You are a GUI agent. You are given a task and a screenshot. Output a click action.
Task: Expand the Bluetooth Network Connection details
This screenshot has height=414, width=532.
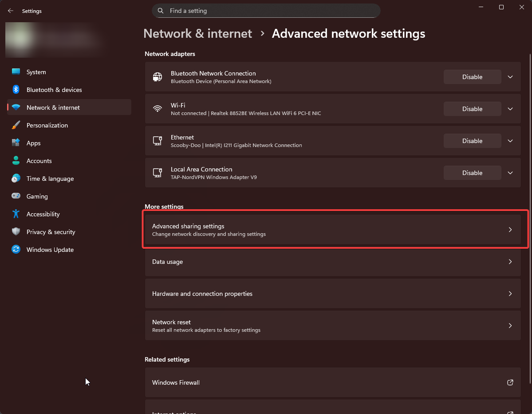510,76
